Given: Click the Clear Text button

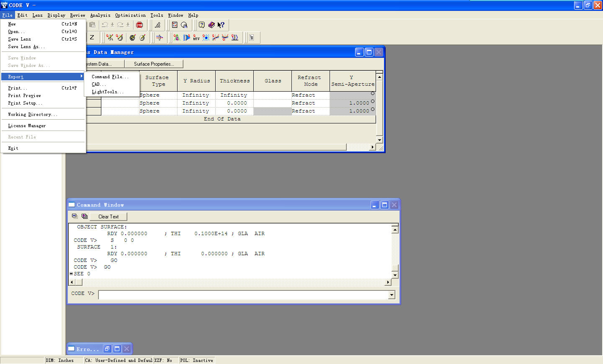Looking at the screenshot, I should [108, 217].
